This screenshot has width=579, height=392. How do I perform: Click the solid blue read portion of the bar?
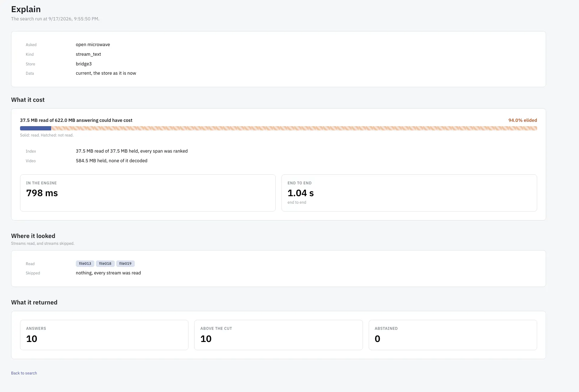pyautogui.click(x=35, y=128)
